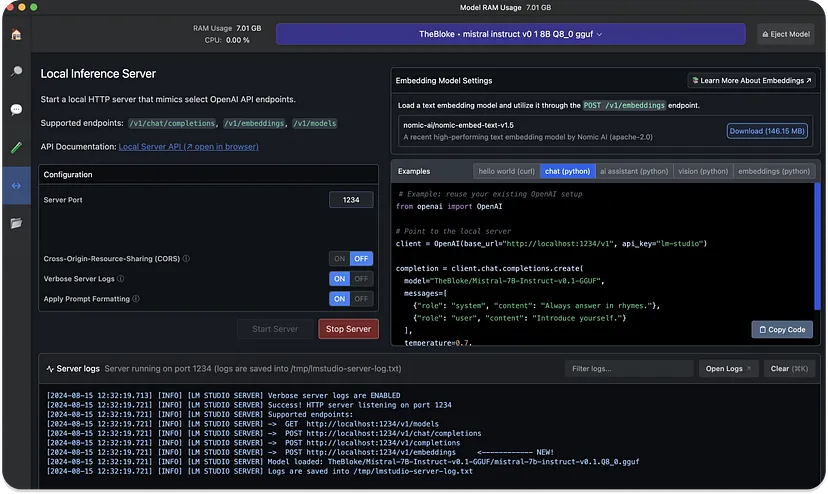Open the Home sidebar icon

(x=16, y=34)
